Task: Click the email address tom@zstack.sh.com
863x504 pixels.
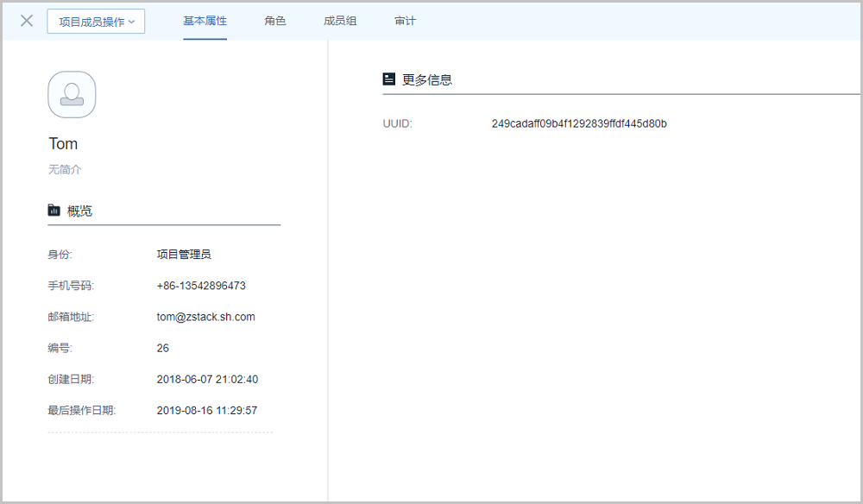Action: click(205, 317)
